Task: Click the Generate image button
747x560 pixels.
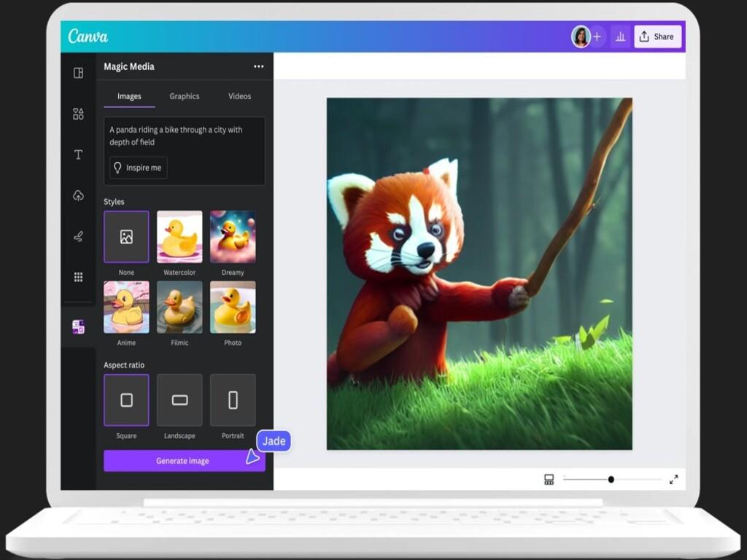Action: [182, 461]
